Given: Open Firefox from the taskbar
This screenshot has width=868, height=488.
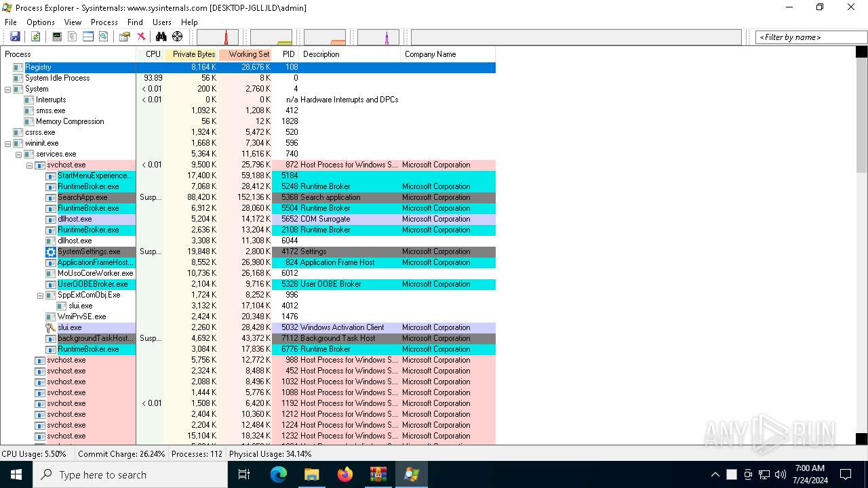Looking at the screenshot, I should [x=345, y=474].
